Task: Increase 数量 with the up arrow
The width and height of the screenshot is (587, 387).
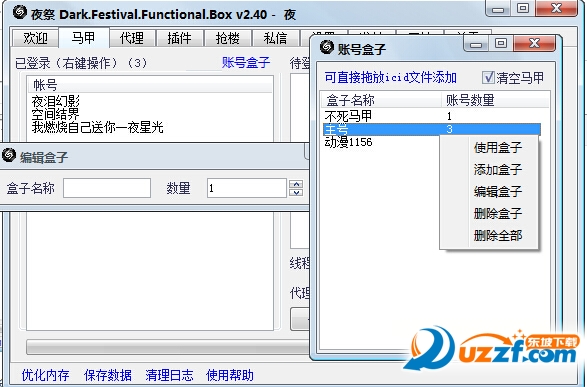Action: click(296, 184)
